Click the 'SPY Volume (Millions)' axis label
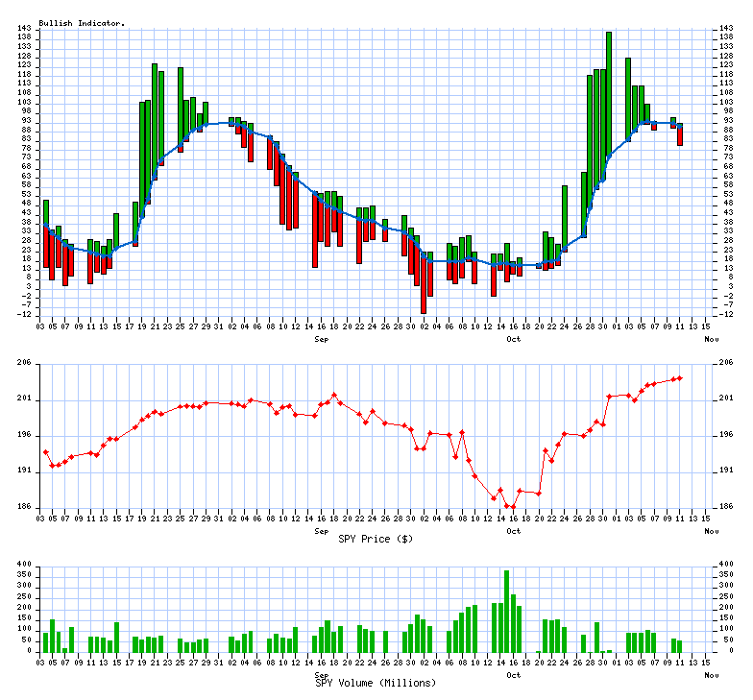 click(x=376, y=683)
